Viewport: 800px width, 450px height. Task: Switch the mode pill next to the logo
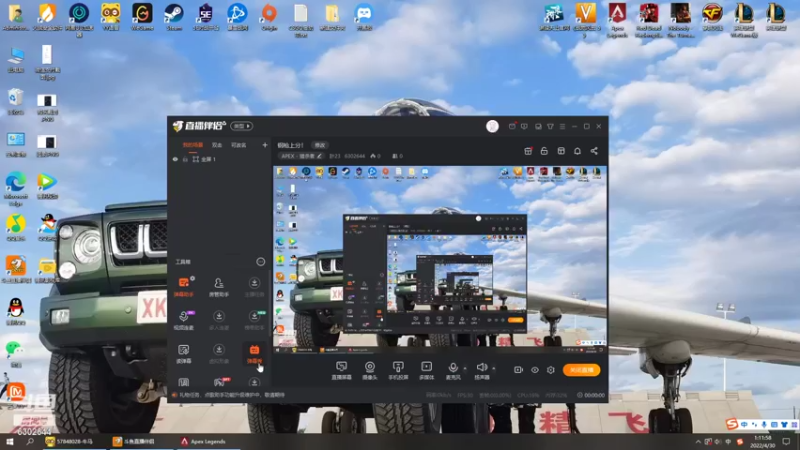[x=241, y=126]
